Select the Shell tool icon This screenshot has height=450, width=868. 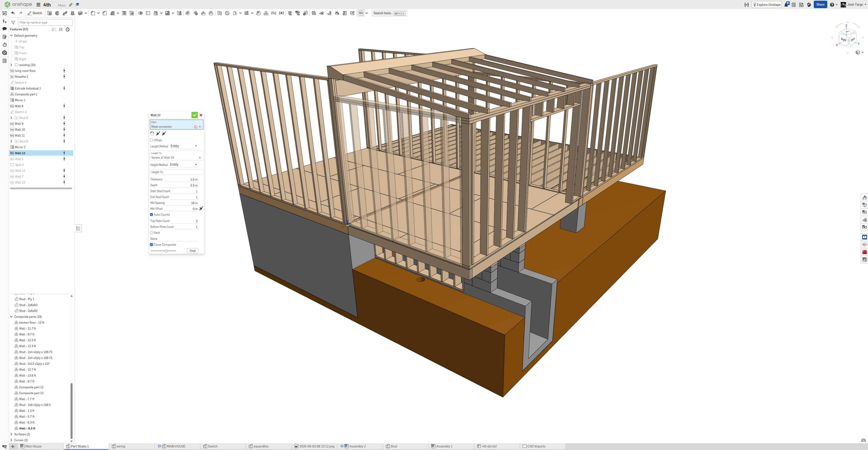(x=124, y=13)
